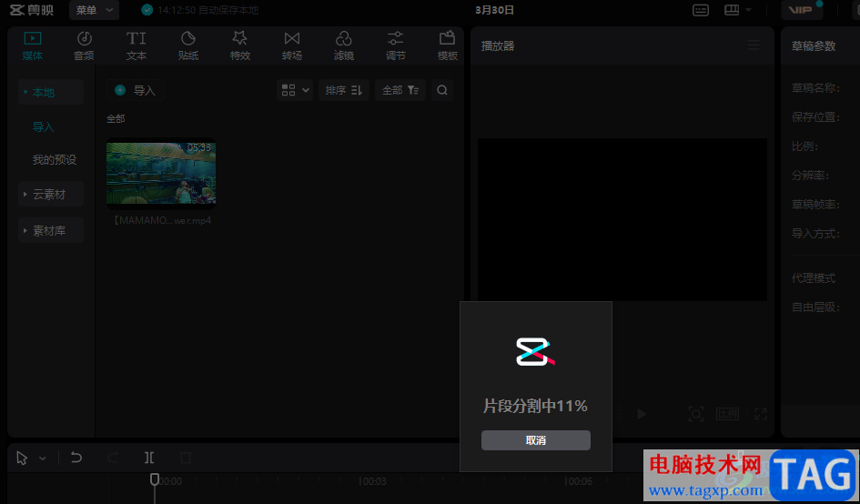Click the 片段分割中11% progress text
This screenshot has height=504, width=860.
click(535, 406)
